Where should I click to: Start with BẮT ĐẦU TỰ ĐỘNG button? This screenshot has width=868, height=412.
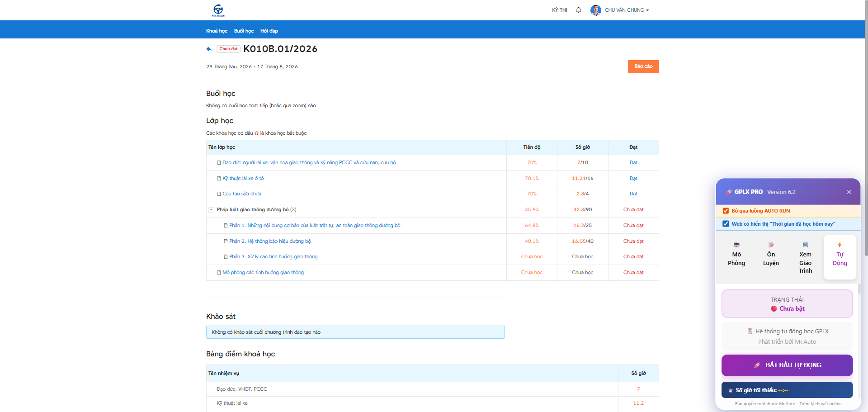(787, 365)
